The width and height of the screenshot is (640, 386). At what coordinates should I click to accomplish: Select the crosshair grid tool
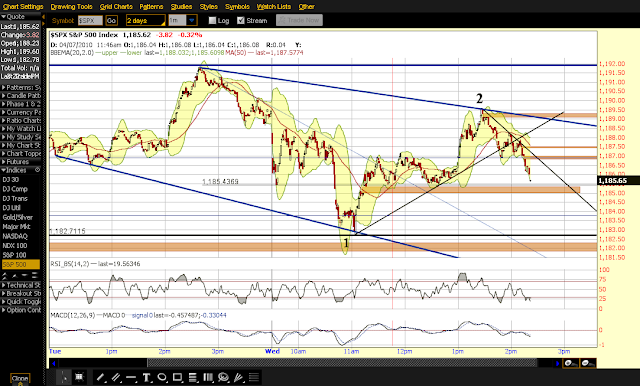[79, 377]
